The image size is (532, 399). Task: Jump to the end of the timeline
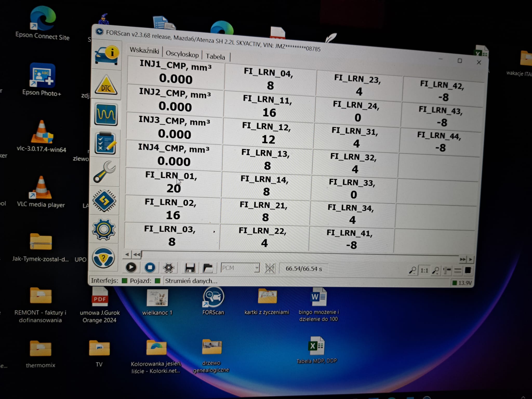pos(462,259)
